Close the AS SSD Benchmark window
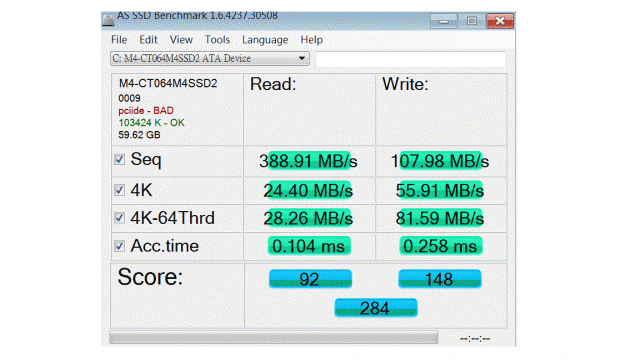 coord(500,21)
